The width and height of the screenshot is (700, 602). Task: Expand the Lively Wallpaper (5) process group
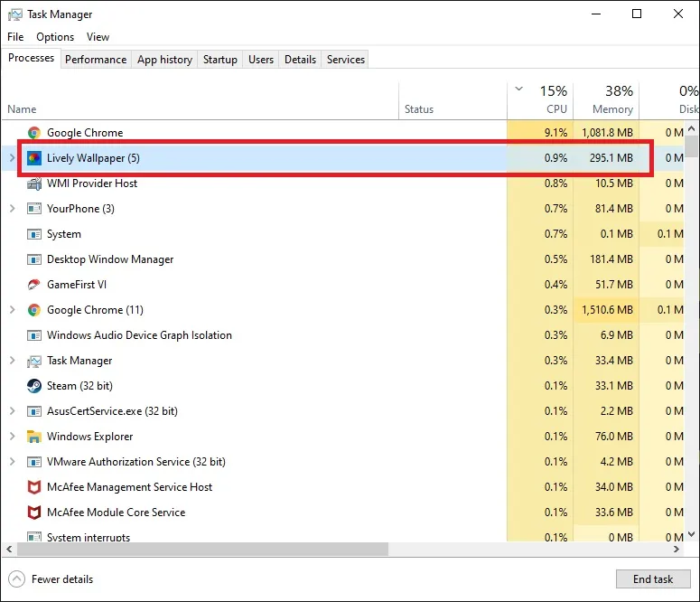pos(12,158)
